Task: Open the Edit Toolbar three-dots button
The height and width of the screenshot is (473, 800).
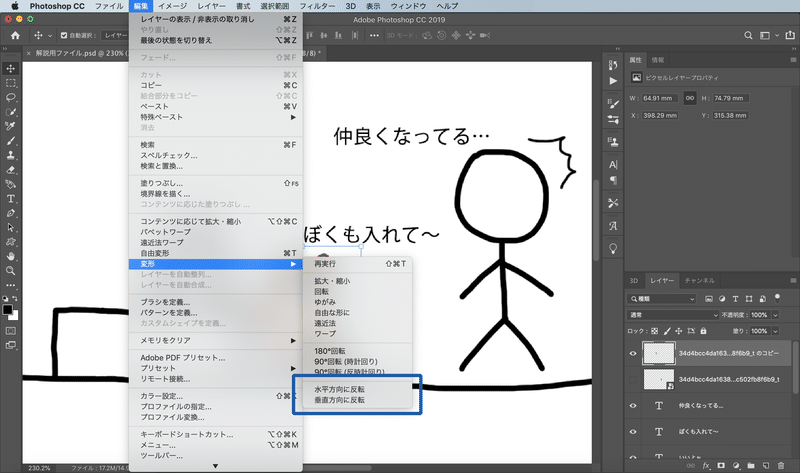Action: click(x=11, y=285)
